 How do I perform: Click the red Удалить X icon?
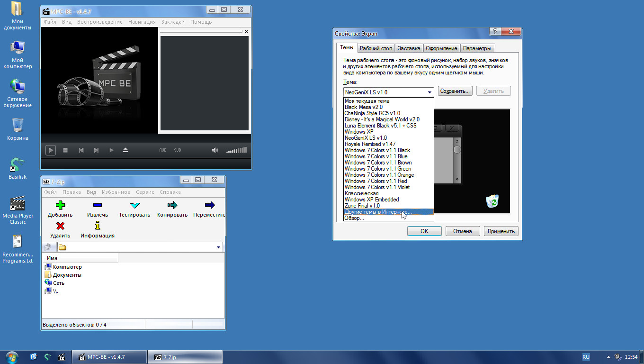coord(60,226)
